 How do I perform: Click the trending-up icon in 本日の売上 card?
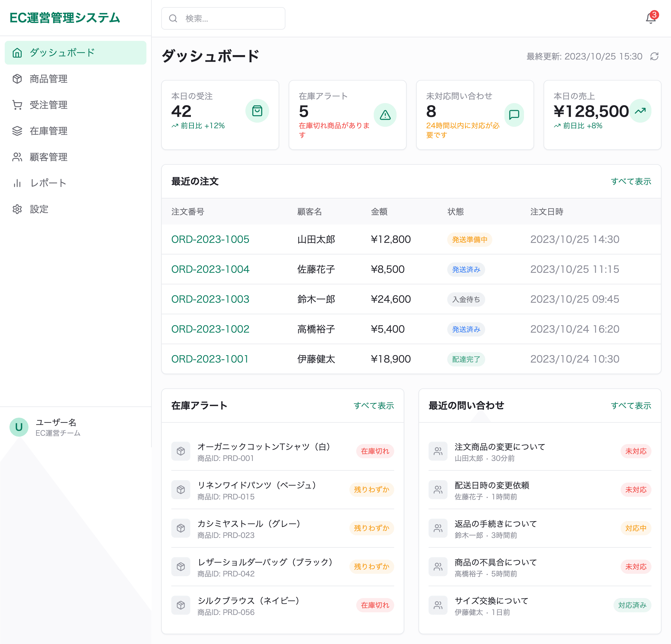pyautogui.click(x=640, y=111)
